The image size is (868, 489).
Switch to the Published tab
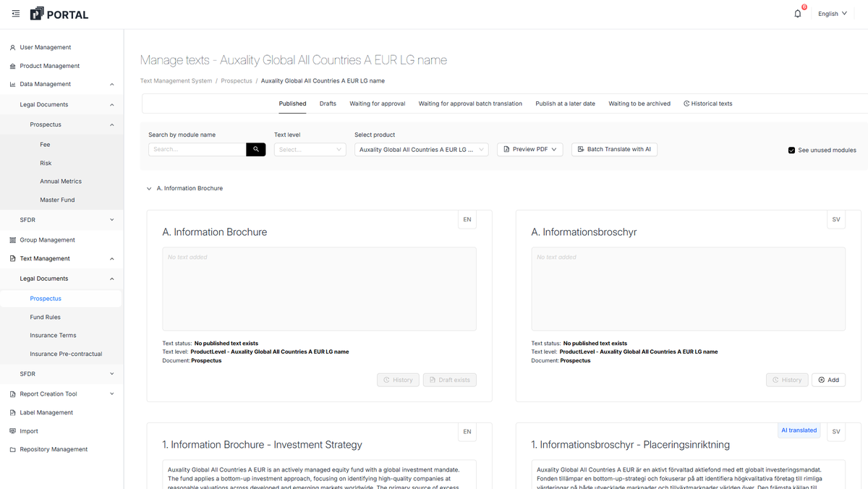click(292, 103)
